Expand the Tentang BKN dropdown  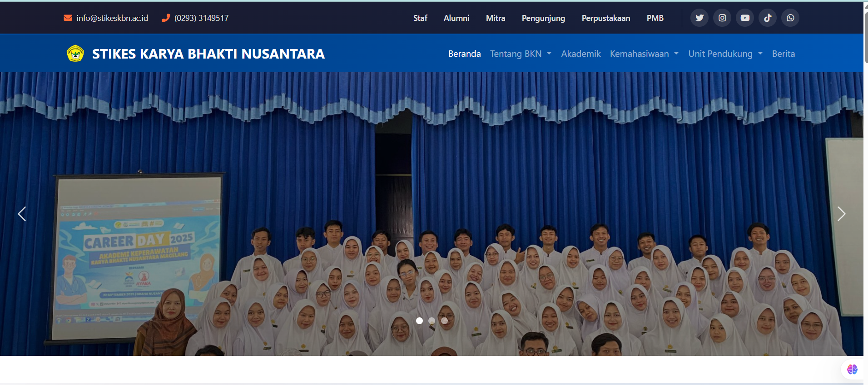point(521,54)
